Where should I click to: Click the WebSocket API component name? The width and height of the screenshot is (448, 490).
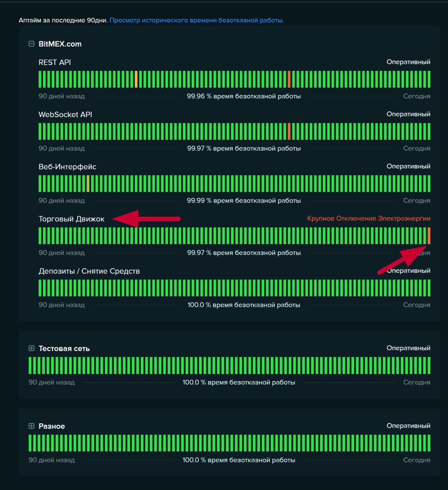click(x=65, y=114)
